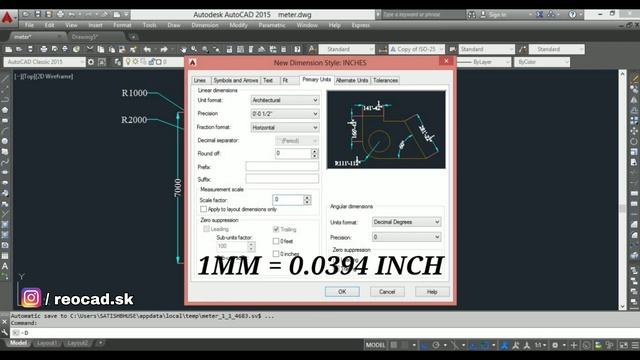The width and height of the screenshot is (640, 360).
Task: Open the Unit format Architectural dropdown
Action: [x=284, y=100]
